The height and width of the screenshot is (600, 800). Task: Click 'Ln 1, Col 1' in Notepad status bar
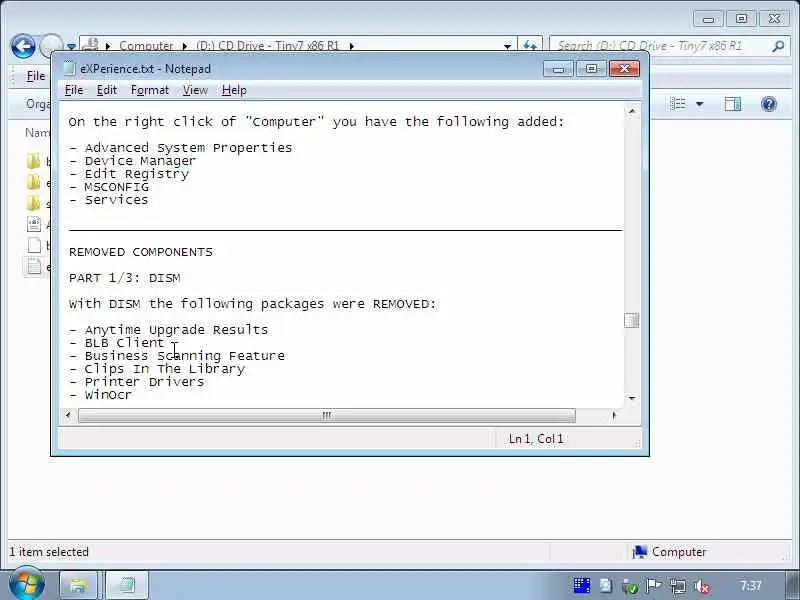536,439
